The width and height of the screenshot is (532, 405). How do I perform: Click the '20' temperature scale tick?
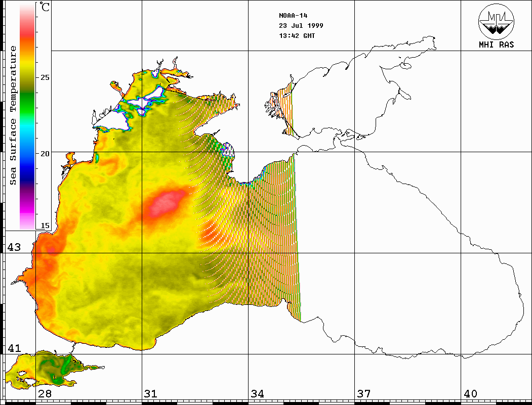click(x=45, y=154)
